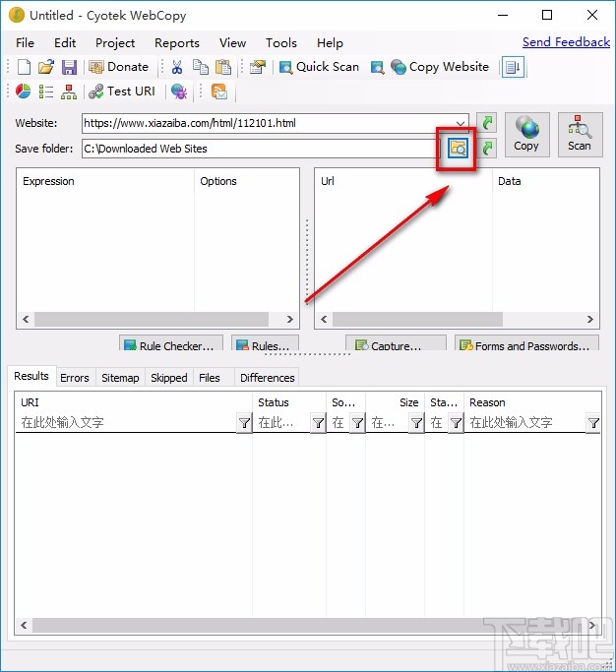
Task: Click the RSS feed news icon
Action: point(219,92)
